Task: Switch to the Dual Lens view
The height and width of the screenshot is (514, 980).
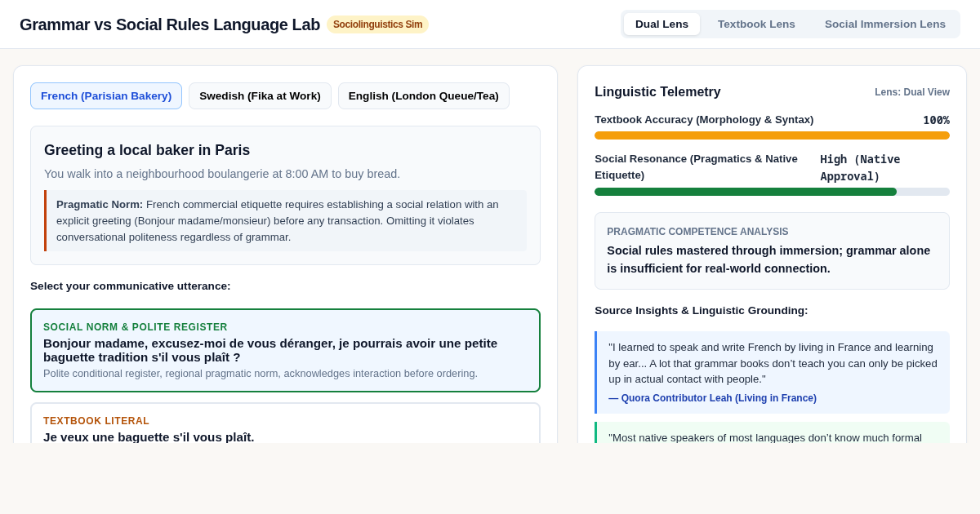Action: 661,24
